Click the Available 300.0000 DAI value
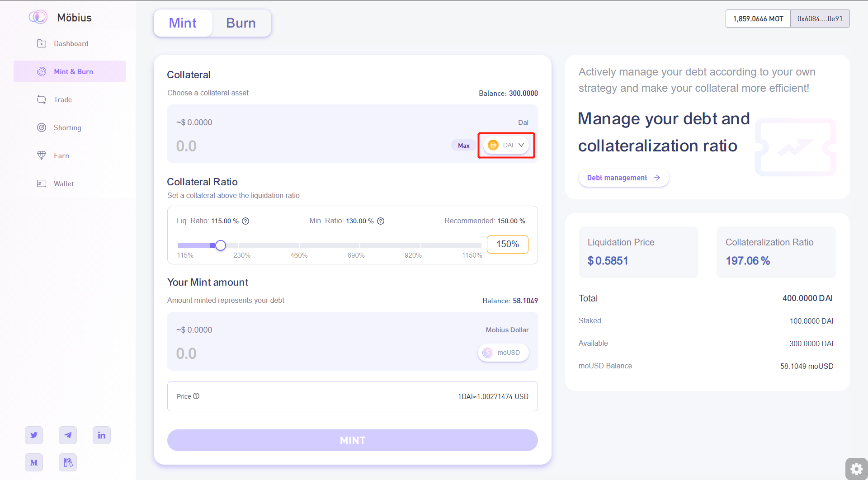 pos(811,344)
